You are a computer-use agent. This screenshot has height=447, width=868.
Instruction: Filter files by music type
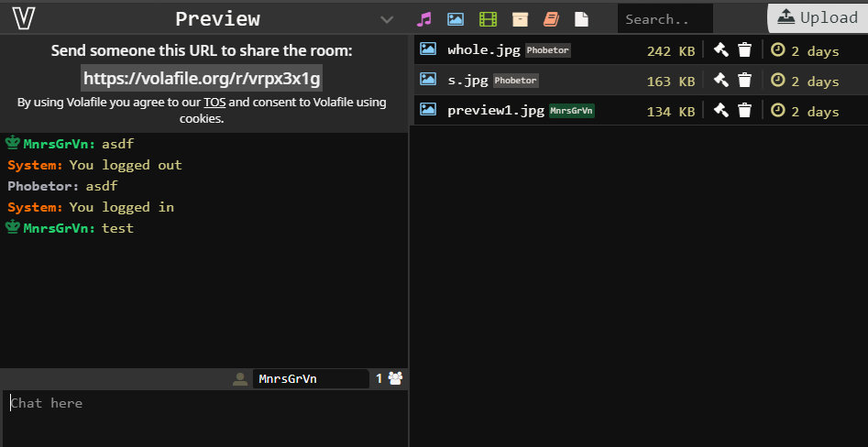tap(423, 19)
